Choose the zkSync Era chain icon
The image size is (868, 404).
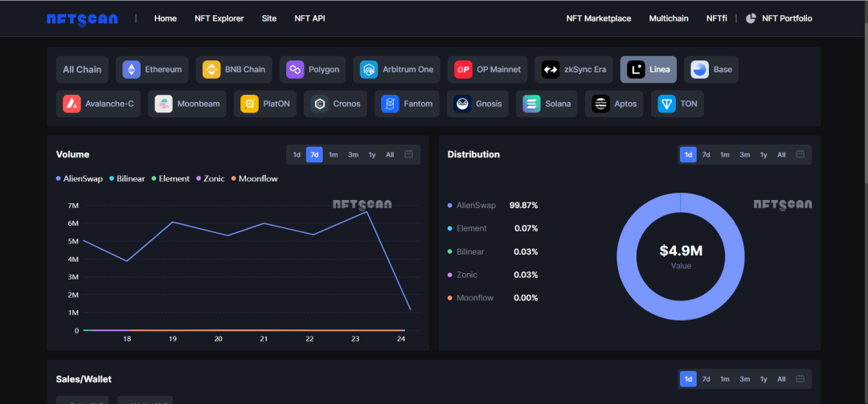[x=551, y=70]
